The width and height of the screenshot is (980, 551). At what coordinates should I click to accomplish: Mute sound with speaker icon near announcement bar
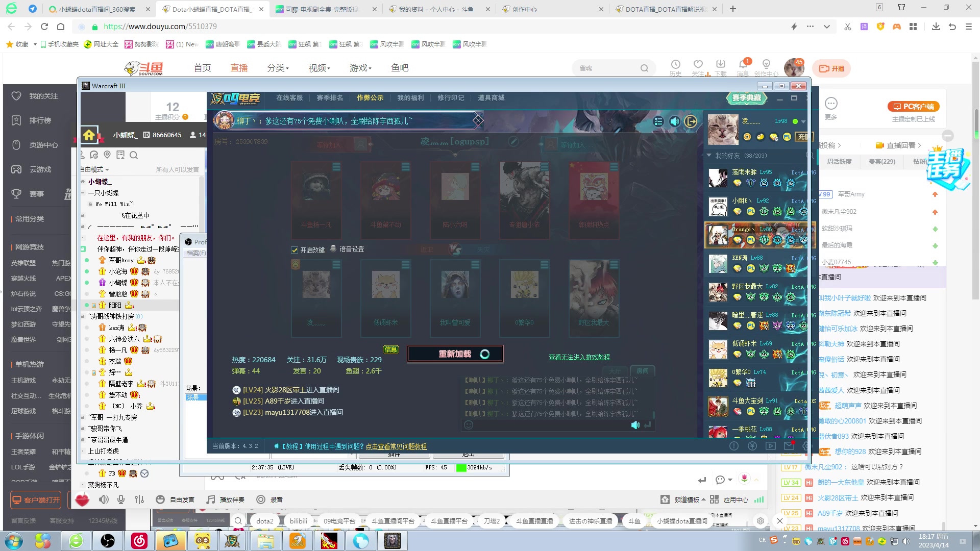click(675, 121)
